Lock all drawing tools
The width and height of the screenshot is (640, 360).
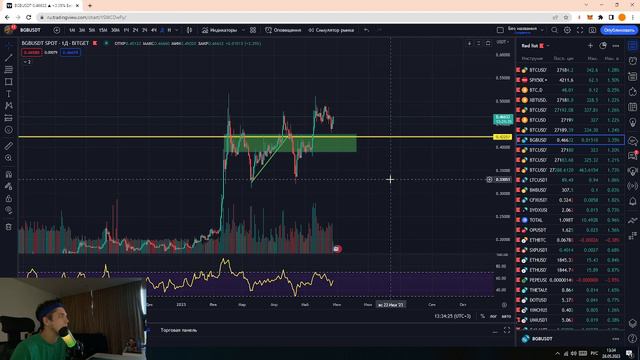point(9,198)
